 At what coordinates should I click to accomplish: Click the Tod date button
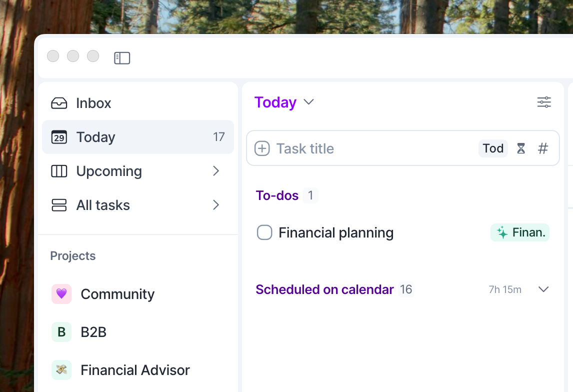(x=493, y=148)
